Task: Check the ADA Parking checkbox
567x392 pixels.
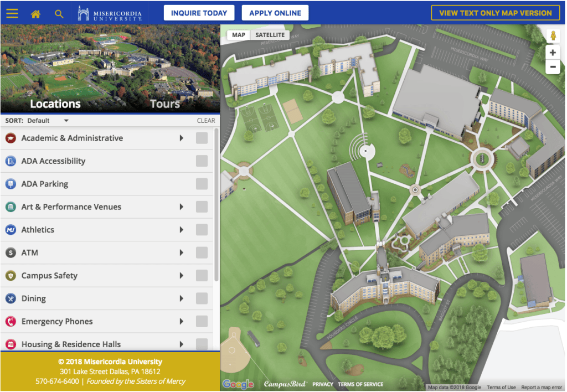Action: pyautogui.click(x=202, y=184)
